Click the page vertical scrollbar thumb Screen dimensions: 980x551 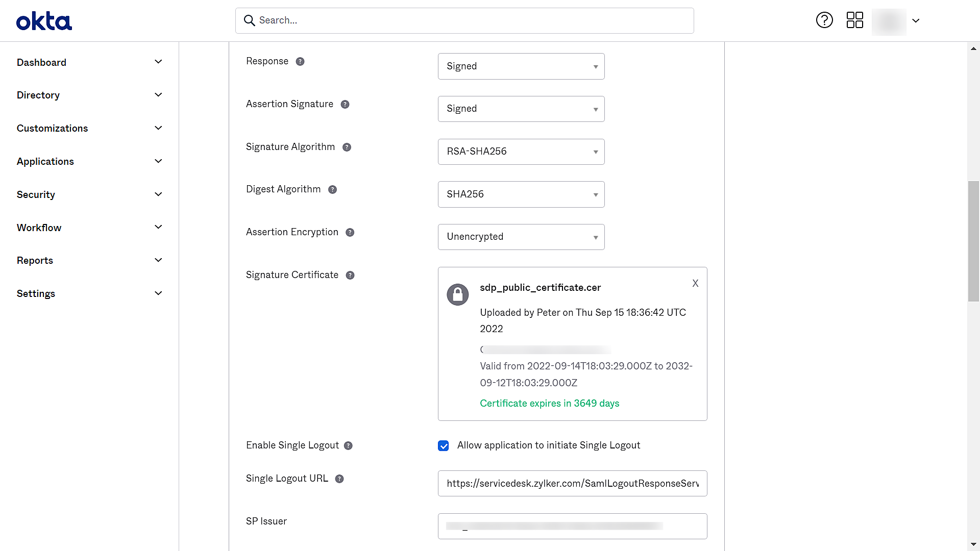click(973, 241)
